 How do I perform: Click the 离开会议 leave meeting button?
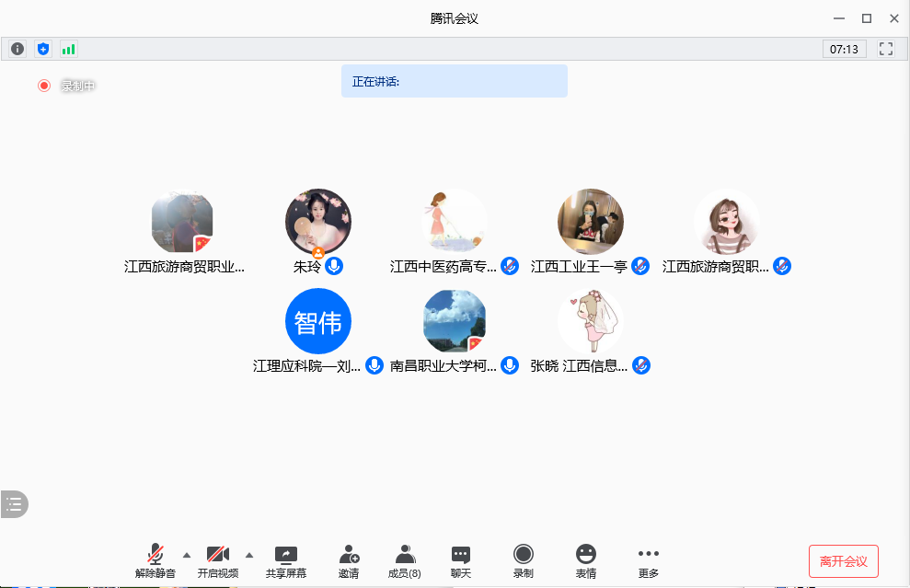pyautogui.click(x=843, y=561)
